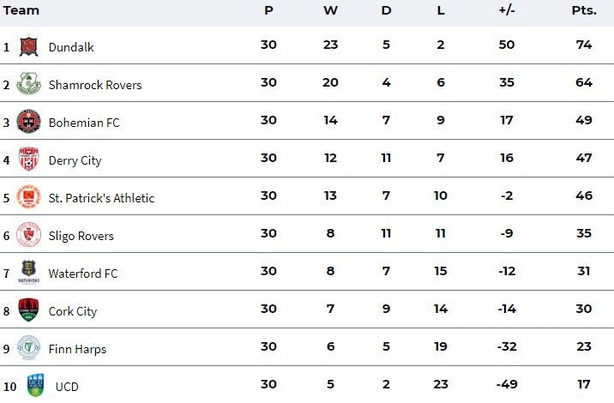Sort by the Pts. column header
The image size is (614, 403).
click(584, 10)
